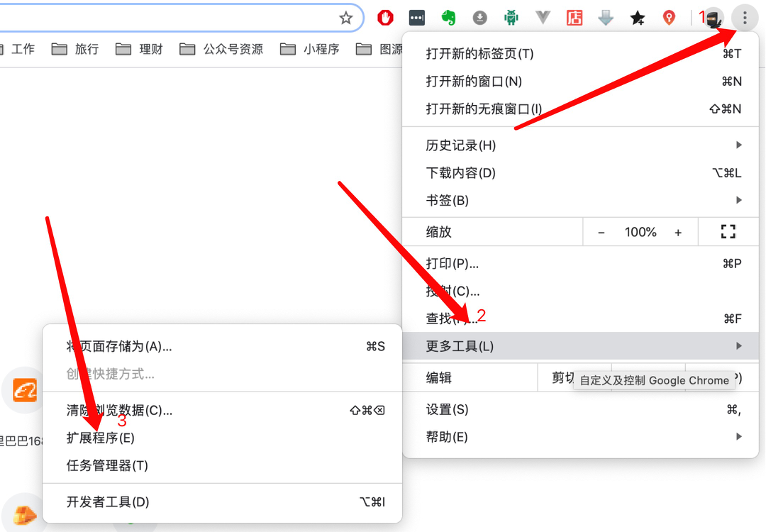This screenshot has height=532, width=766.
Task: Click the gray V-shaped Vue extension icon
Action: coord(543,18)
